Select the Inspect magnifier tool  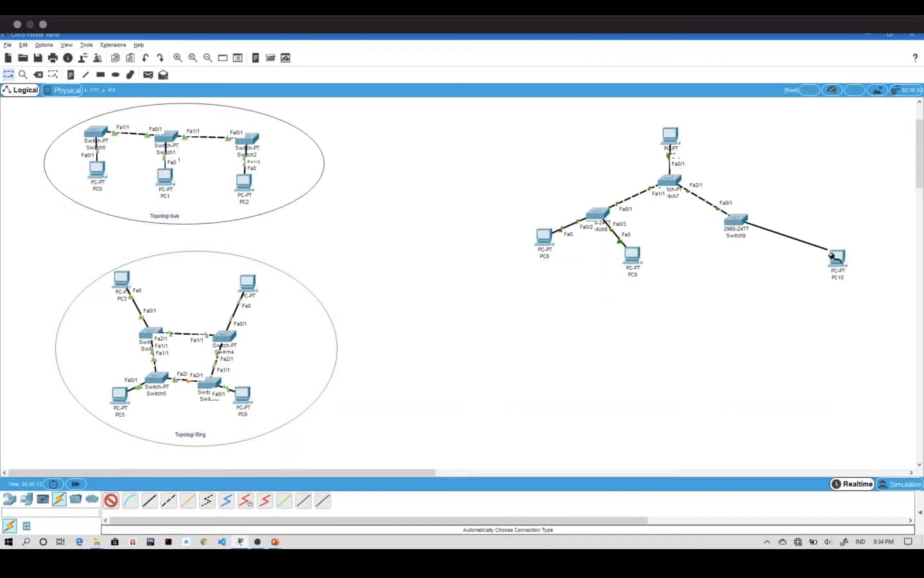[x=23, y=74]
